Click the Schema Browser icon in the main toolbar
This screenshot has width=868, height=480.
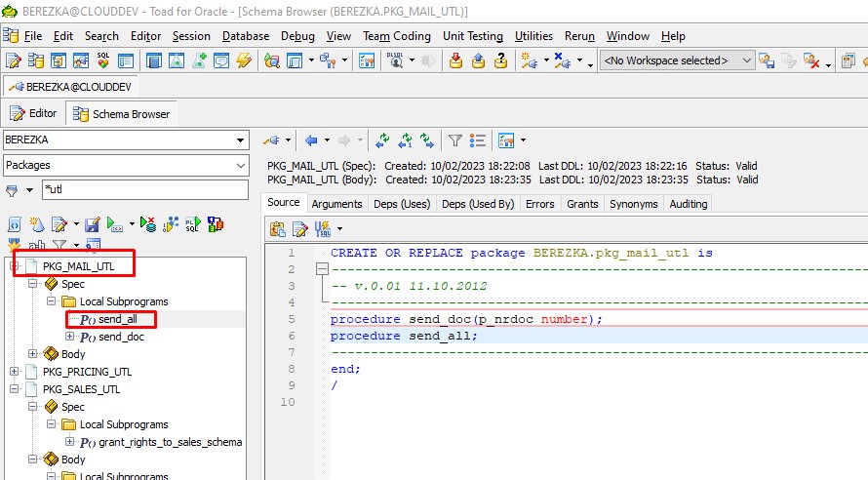[36, 60]
